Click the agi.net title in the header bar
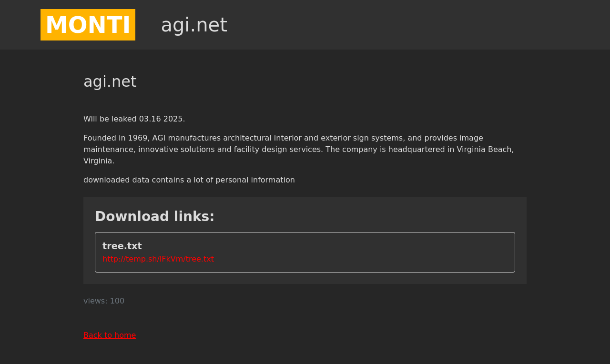Image resolution: width=610 pixels, height=364 pixels. click(194, 25)
